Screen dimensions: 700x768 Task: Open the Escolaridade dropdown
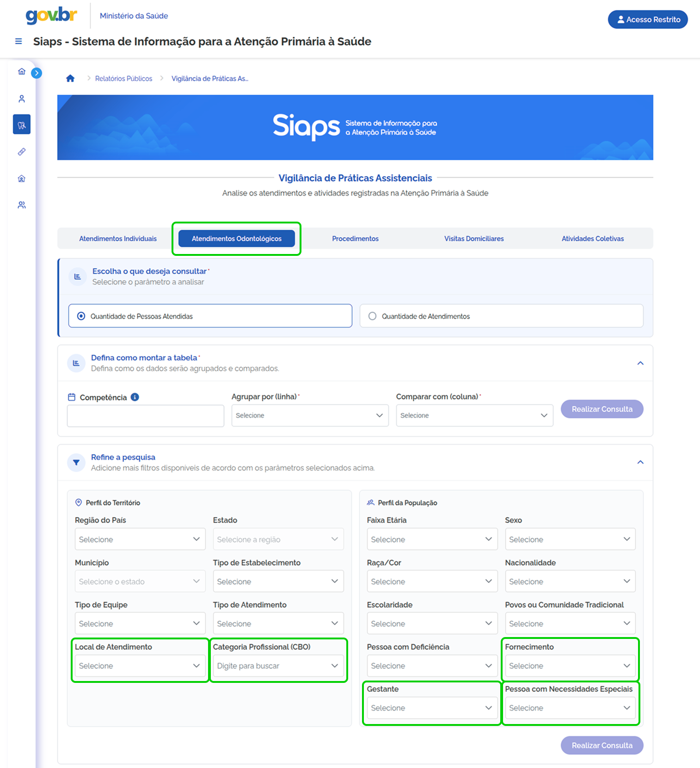(432, 623)
